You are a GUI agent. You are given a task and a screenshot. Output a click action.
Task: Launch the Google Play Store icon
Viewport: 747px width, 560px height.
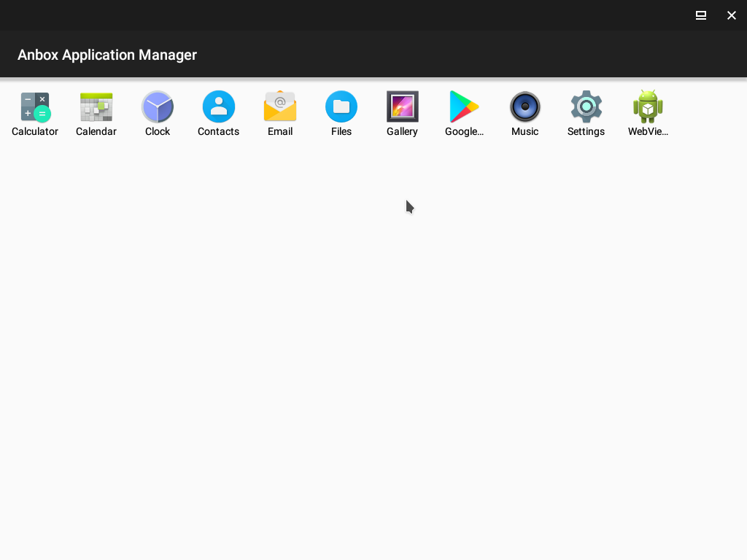coord(464,107)
